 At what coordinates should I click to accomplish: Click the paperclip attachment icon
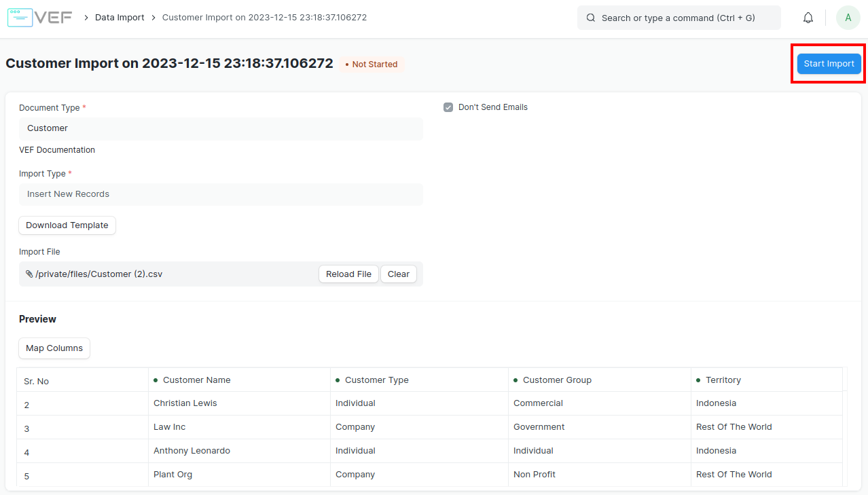(x=29, y=274)
